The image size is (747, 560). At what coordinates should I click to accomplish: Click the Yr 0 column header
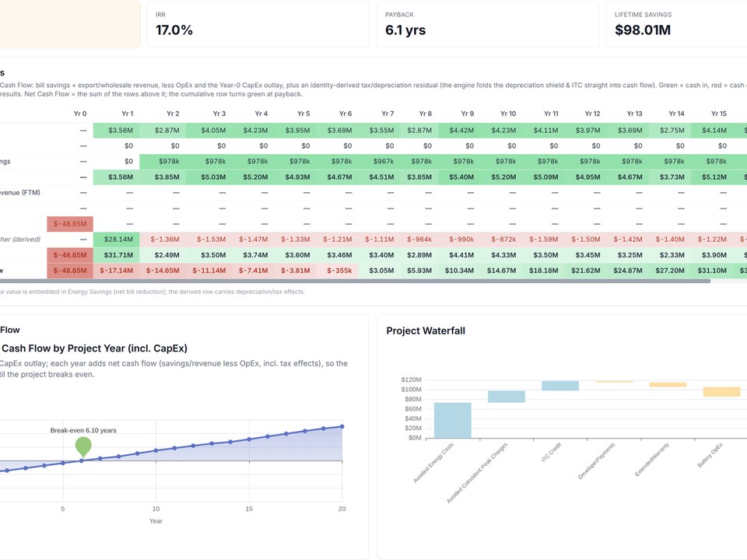pos(80,114)
